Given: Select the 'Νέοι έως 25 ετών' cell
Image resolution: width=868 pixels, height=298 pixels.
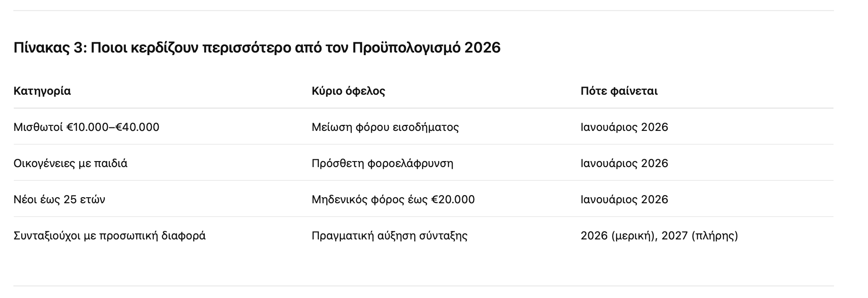Looking at the screenshot, I should click(x=59, y=199).
